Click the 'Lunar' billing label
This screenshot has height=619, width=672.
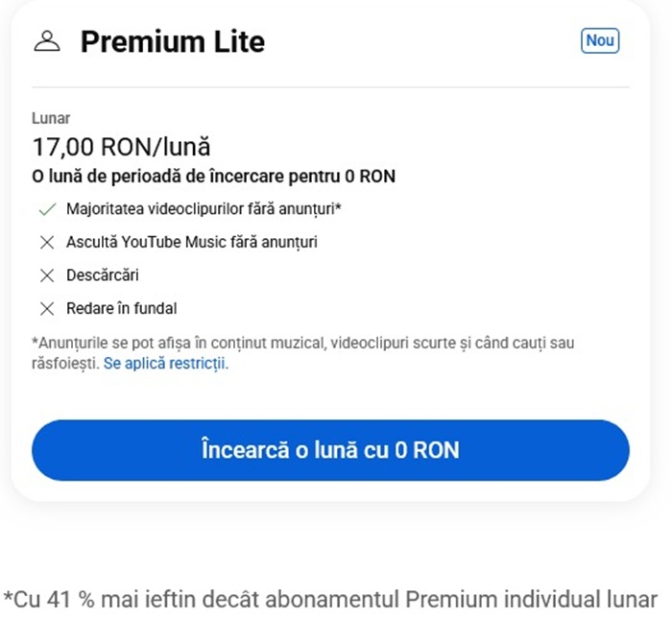(51, 119)
